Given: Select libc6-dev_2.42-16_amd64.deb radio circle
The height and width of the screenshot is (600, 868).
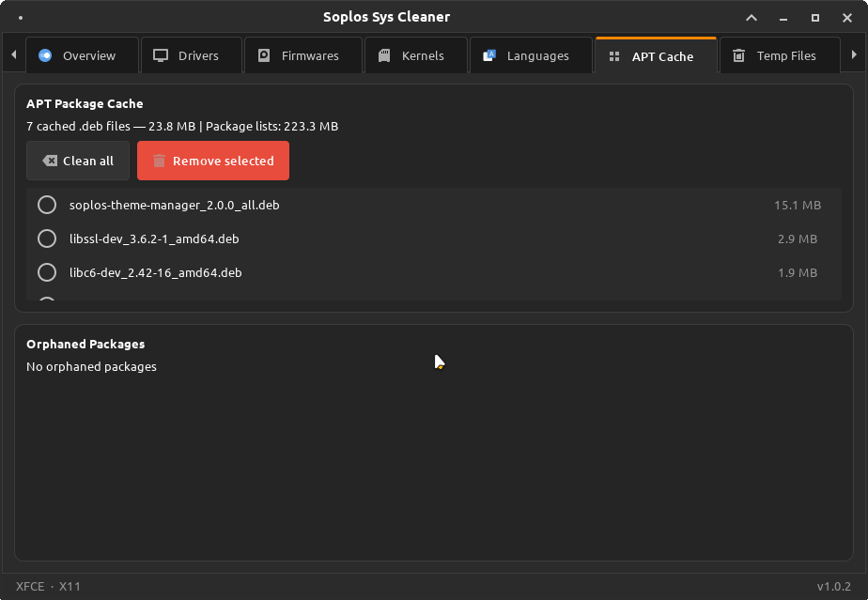Looking at the screenshot, I should tap(47, 272).
